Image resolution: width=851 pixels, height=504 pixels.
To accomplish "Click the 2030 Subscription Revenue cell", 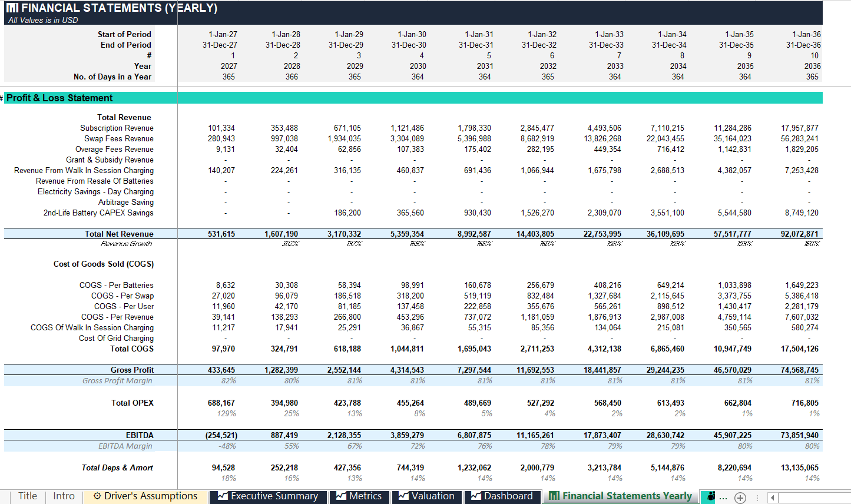I will coord(407,128).
